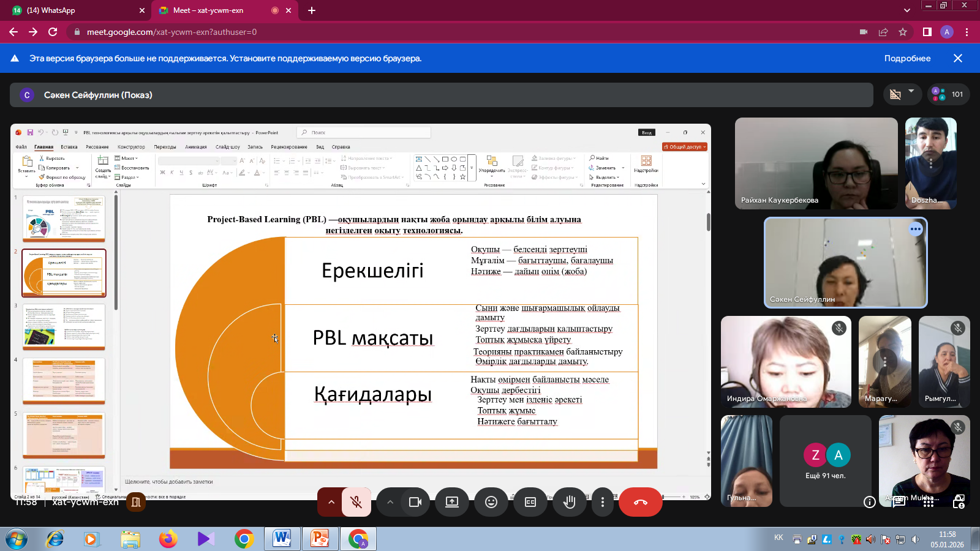The image size is (980, 551).
Task: Click the present screen icon
Action: 452,502
